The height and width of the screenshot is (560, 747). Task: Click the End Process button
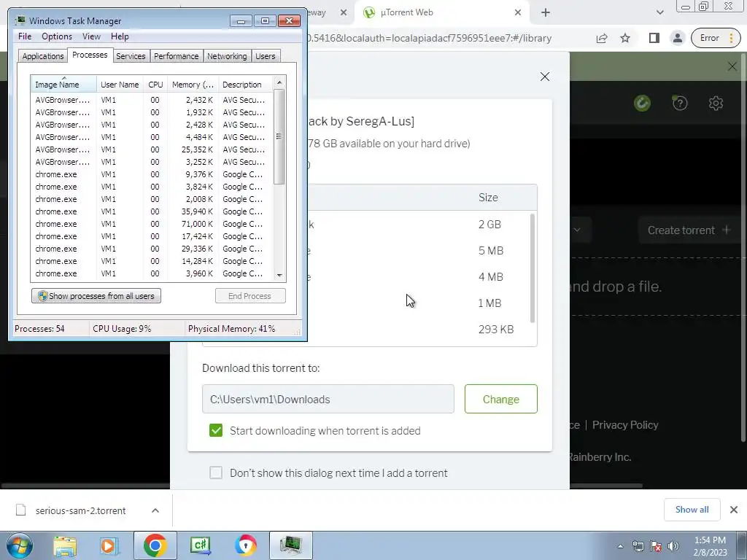tap(250, 296)
